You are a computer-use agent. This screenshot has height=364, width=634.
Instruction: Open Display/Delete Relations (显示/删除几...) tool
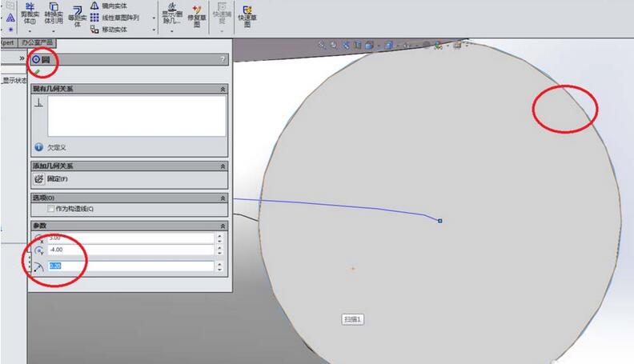pos(171,13)
